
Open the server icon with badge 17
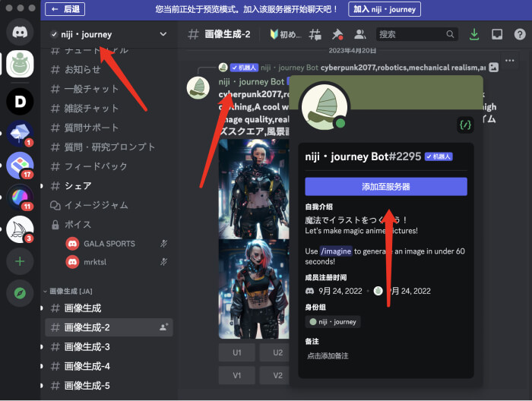(20, 166)
